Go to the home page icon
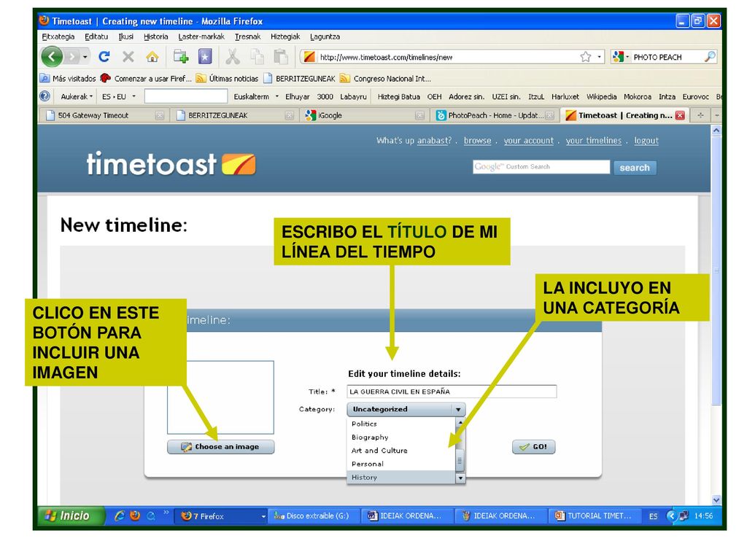Viewport: 747px width, 560px height. [152, 57]
